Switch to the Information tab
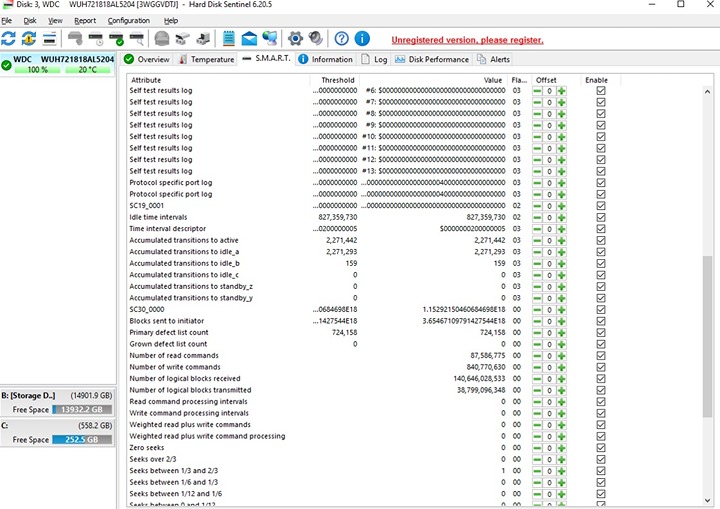This screenshot has width=720, height=509. pyautogui.click(x=326, y=59)
